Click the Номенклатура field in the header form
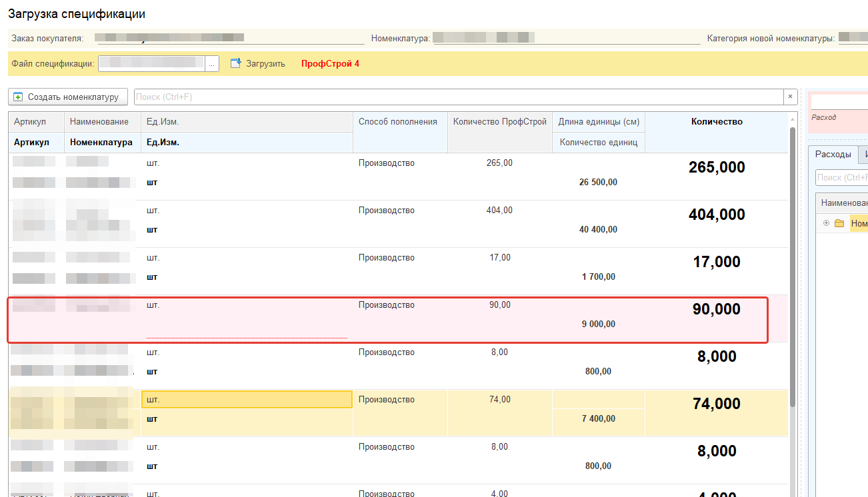 tap(565, 39)
